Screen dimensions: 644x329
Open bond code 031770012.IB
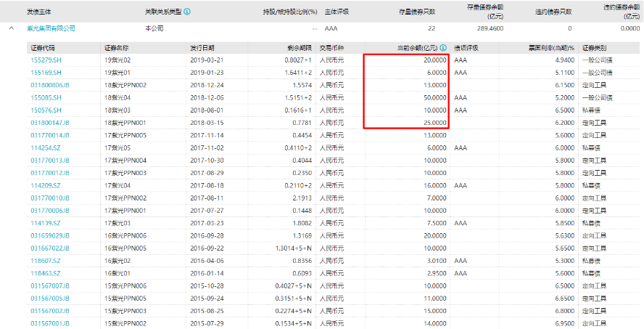pos(50,173)
